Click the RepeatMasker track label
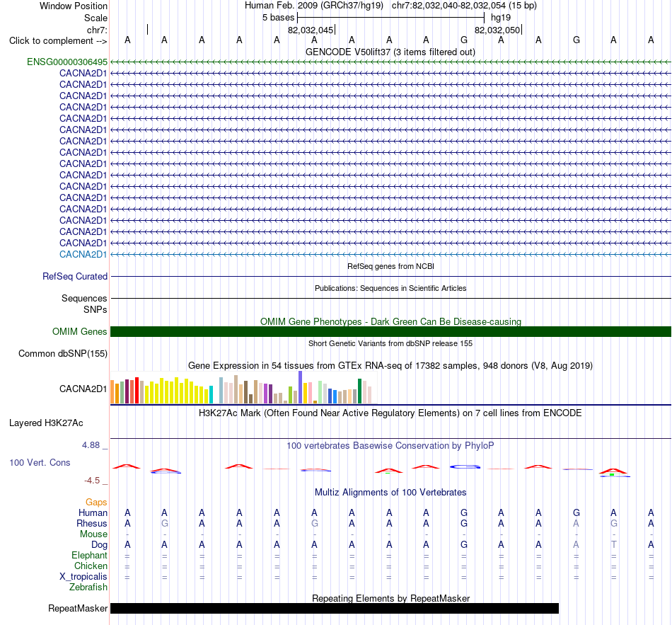Image resolution: width=672 pixels, height=625 pixels. click(x=78, y=608)
